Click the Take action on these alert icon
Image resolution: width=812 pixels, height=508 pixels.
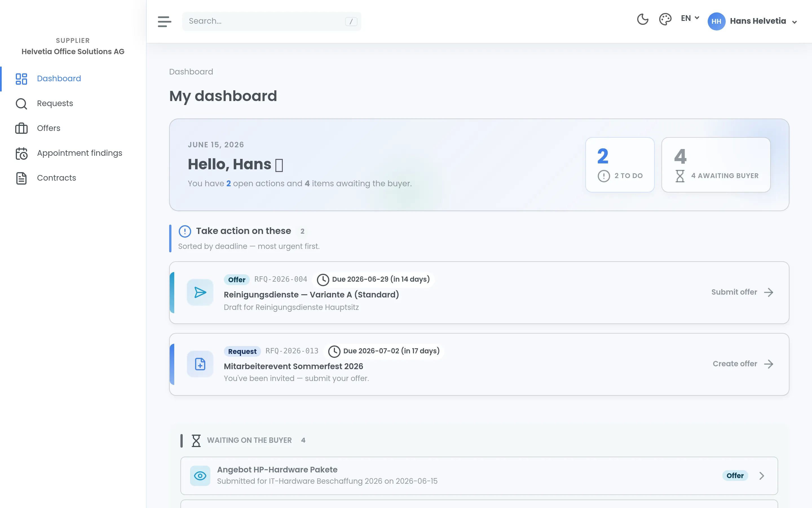185,231
